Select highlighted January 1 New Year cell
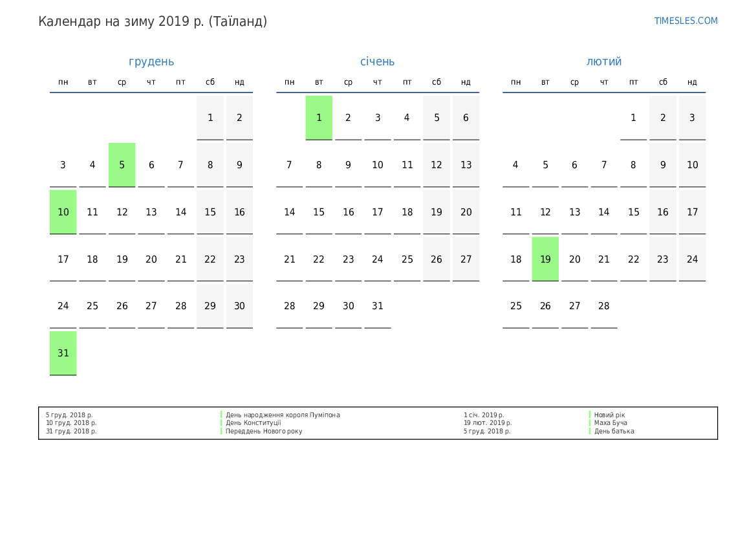Screen dimensions: 756x535 319,118
